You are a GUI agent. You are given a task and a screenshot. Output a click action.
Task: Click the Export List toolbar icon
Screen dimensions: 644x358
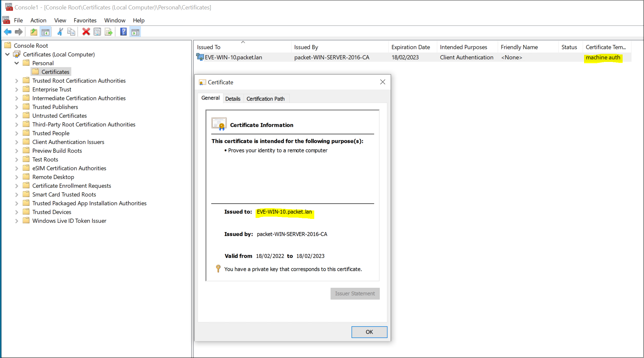click(109, 31)
